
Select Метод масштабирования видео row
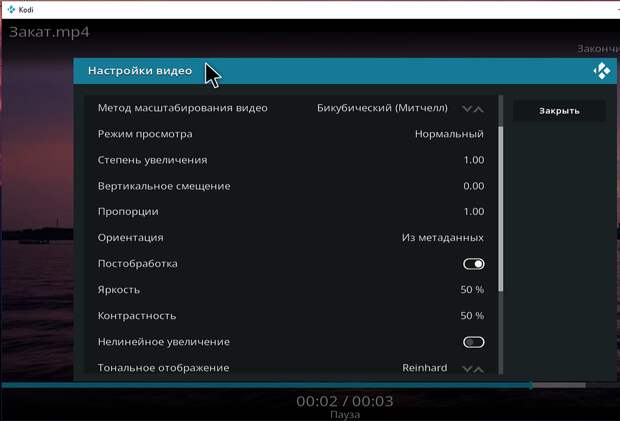coord(290,108)
